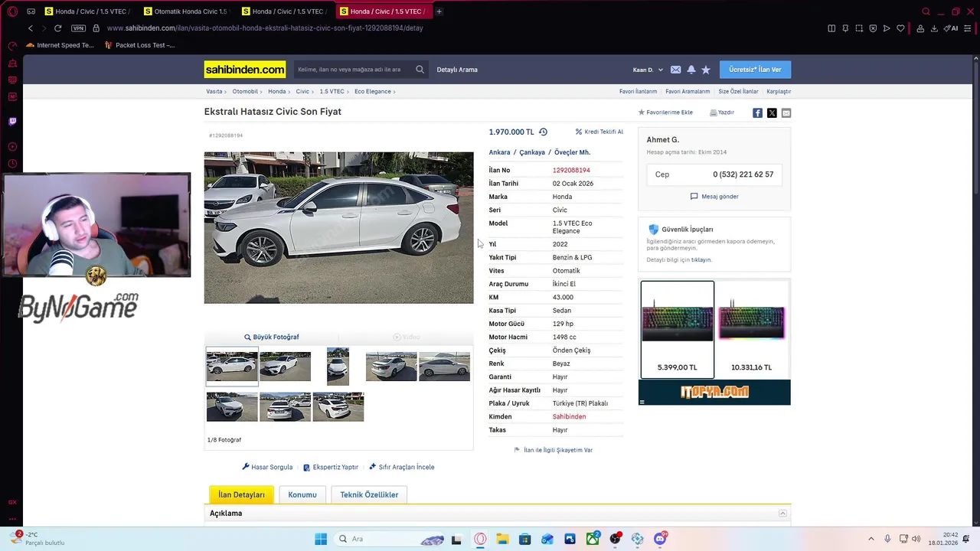Image resolution: width=980 pixels, height=551 pixels.
Task: Focus the site search input field
Action: click(354, 70)
